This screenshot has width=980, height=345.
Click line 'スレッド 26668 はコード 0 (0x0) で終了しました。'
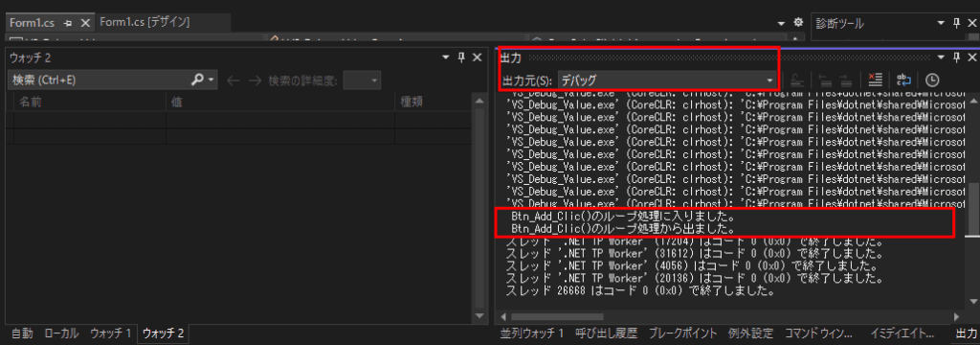(x=640, y=291)
